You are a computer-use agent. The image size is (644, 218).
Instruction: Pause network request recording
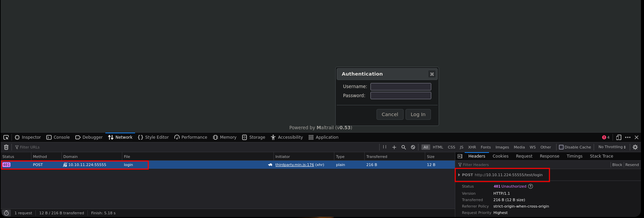[385, 147]
